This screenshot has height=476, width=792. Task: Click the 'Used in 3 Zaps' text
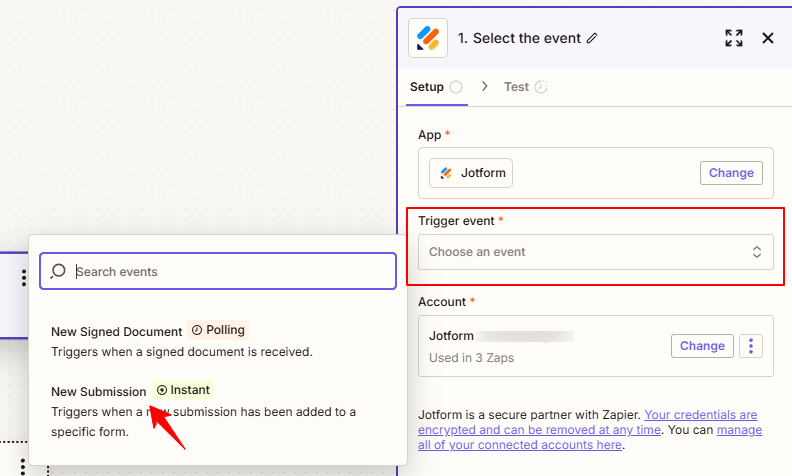(471, 358)
